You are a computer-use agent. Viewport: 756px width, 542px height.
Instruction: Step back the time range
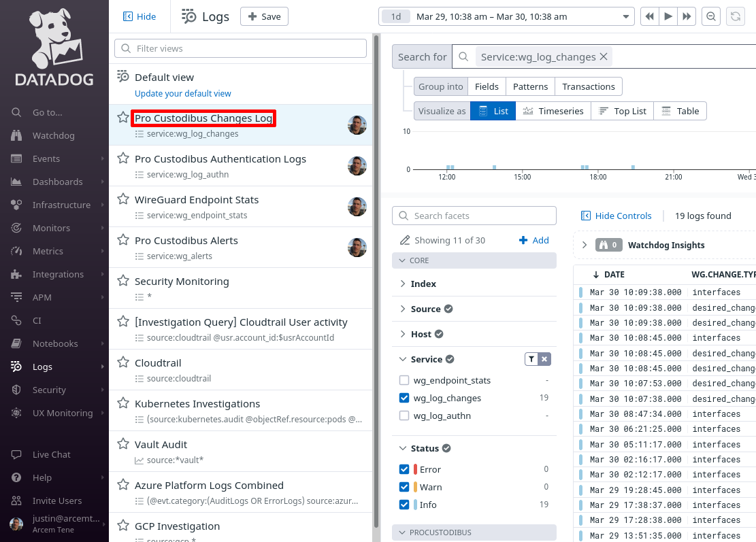[x=649, y=16]
